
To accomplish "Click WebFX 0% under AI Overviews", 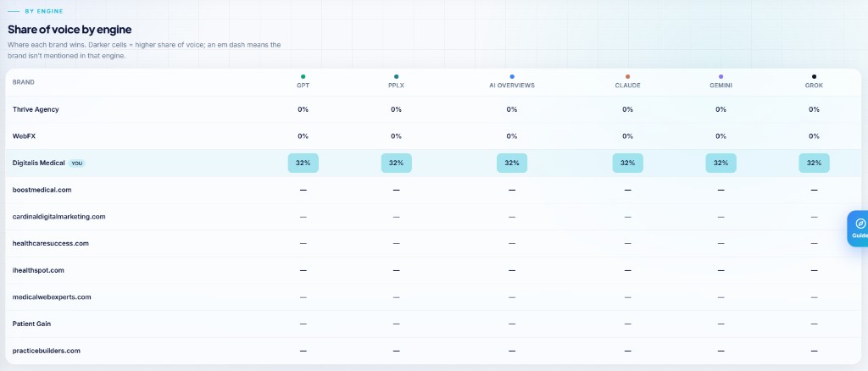I will pyautogui.click(x=512, y=136).
